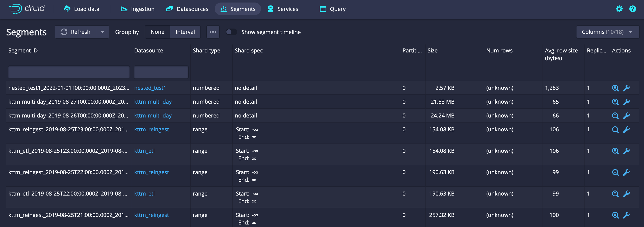Open the help question mark icon

(632, 9)
